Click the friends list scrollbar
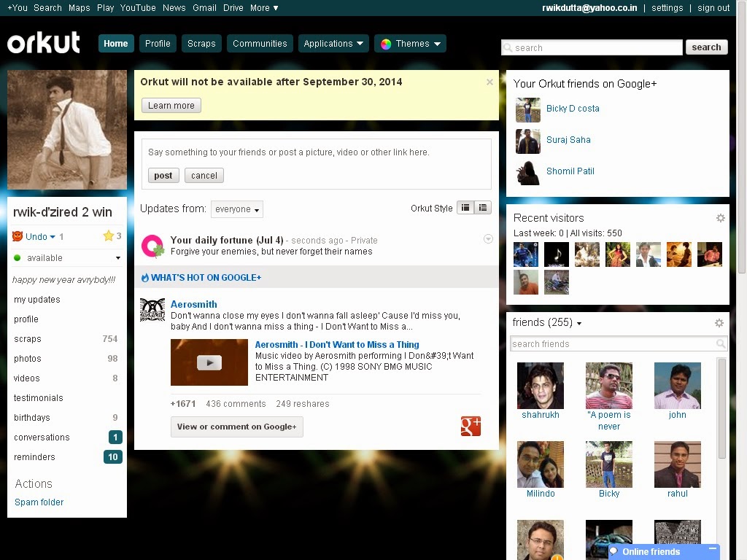The image size is (747, 560). tap(721, 408)
